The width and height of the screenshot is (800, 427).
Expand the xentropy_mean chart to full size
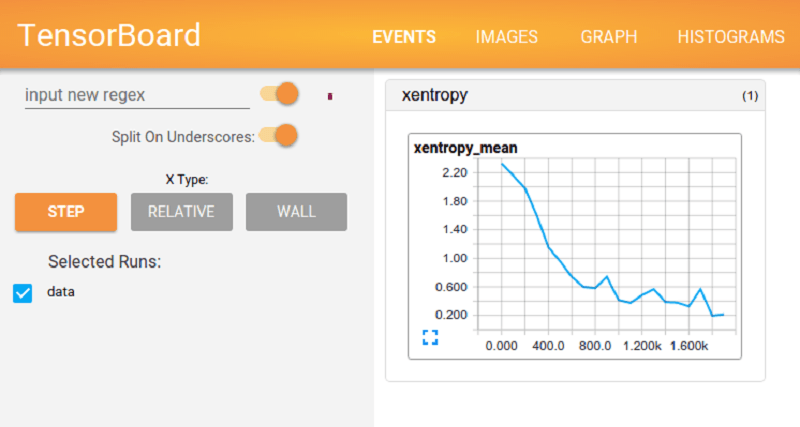431,337
